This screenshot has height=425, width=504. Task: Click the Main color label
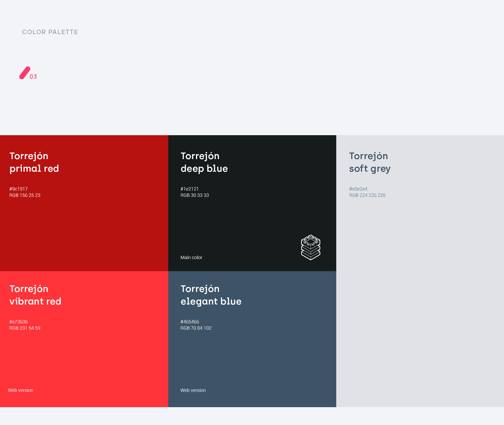(191, 258)
